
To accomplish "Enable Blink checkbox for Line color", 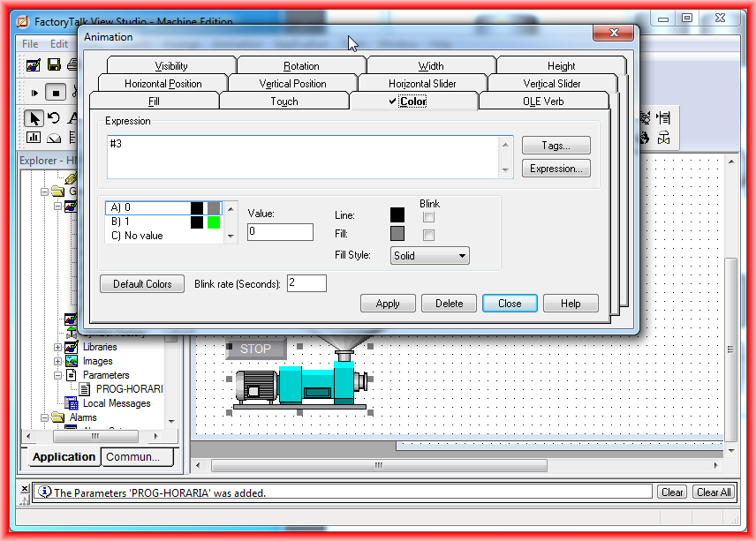I will coord(428,216).
